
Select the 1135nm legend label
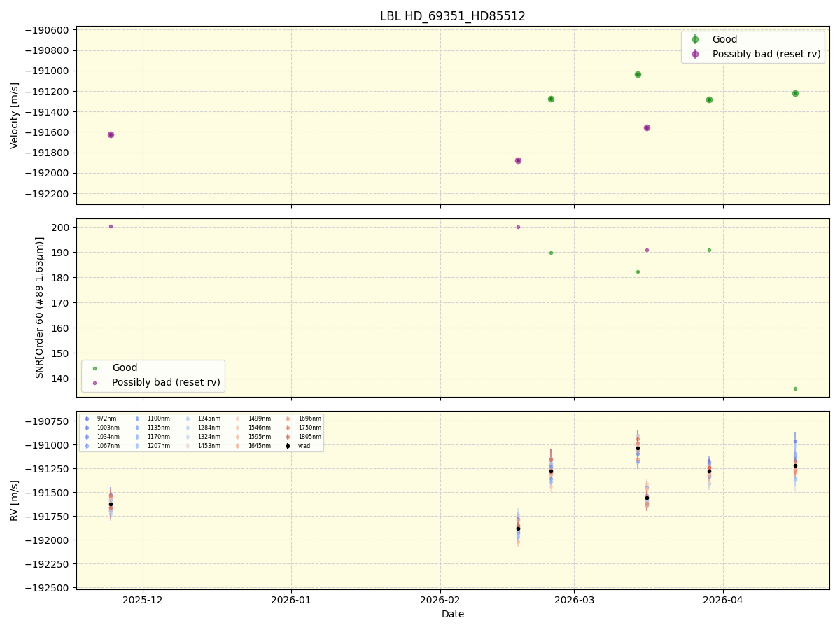click(158, 428)
